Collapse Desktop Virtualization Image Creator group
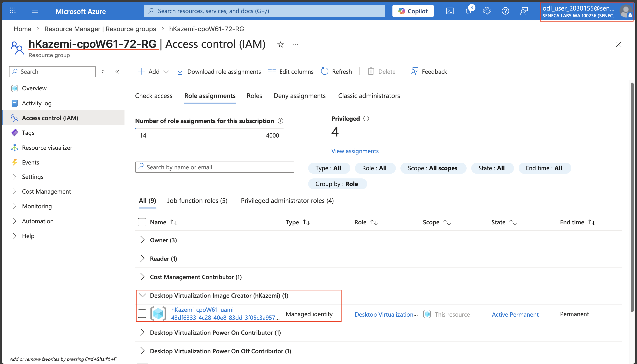The width and height of the screenshot is (637, 364). click(x=142, y=296)
